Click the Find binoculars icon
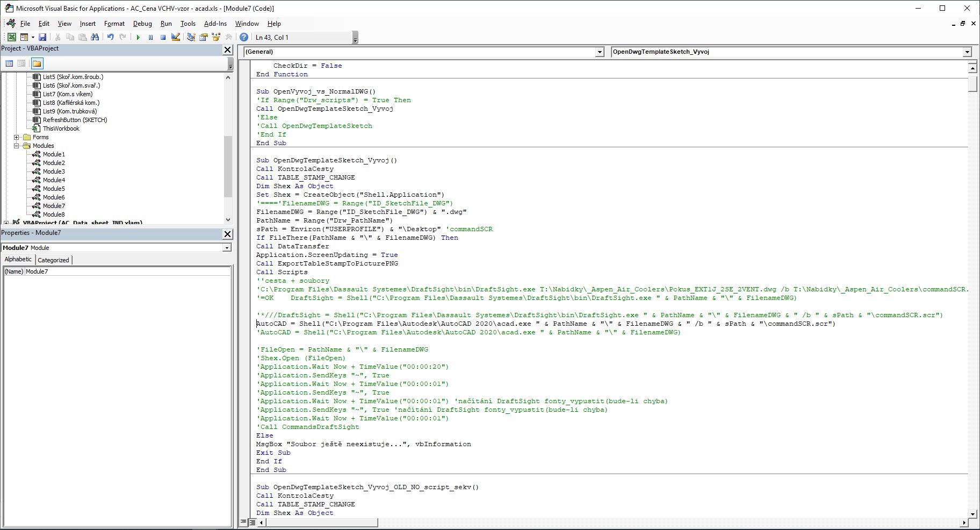Viewport: 980px width, 530px height. [95, 37]
